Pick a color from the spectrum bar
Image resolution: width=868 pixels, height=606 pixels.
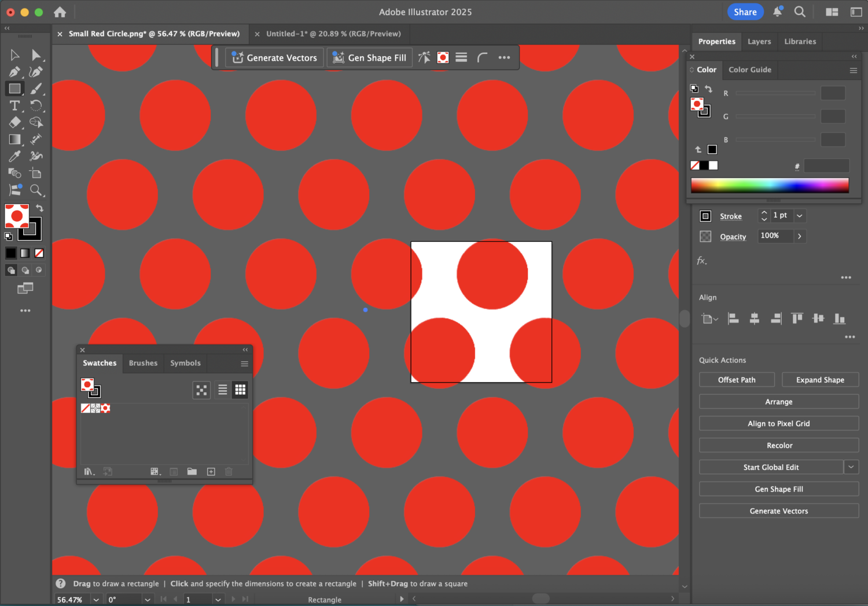click(770, 185)
